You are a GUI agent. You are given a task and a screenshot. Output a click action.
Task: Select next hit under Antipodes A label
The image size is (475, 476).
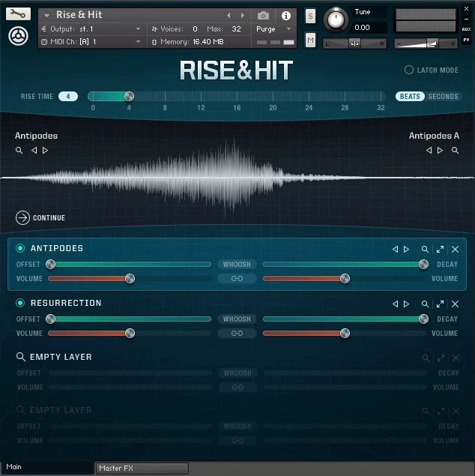(440, 150)
